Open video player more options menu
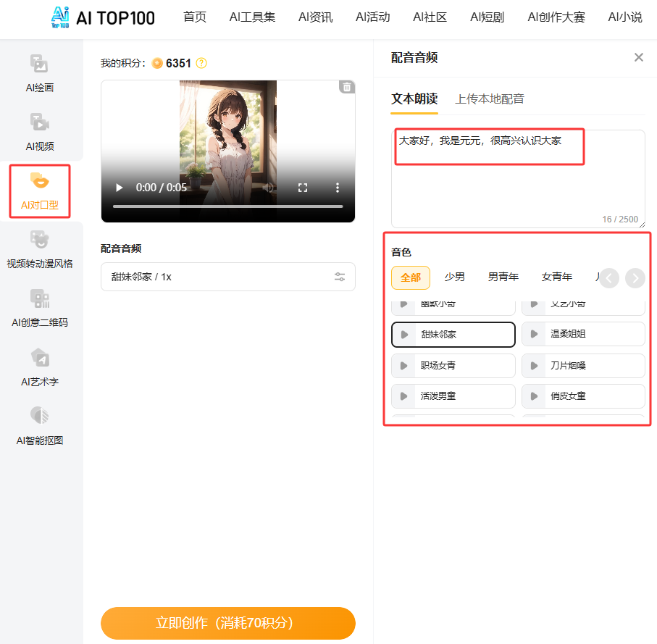This screenshot has height=644, width=657. 337,188
